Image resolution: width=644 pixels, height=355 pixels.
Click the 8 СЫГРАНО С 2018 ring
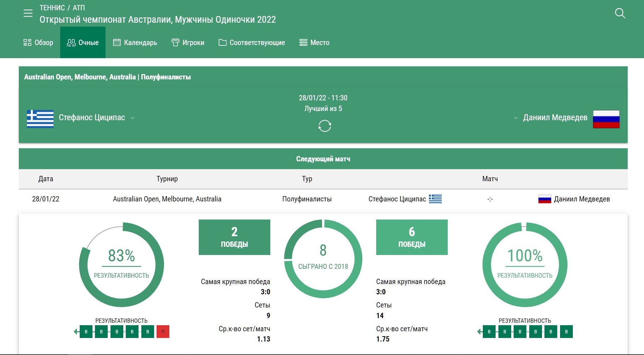(x=323, y=259)
